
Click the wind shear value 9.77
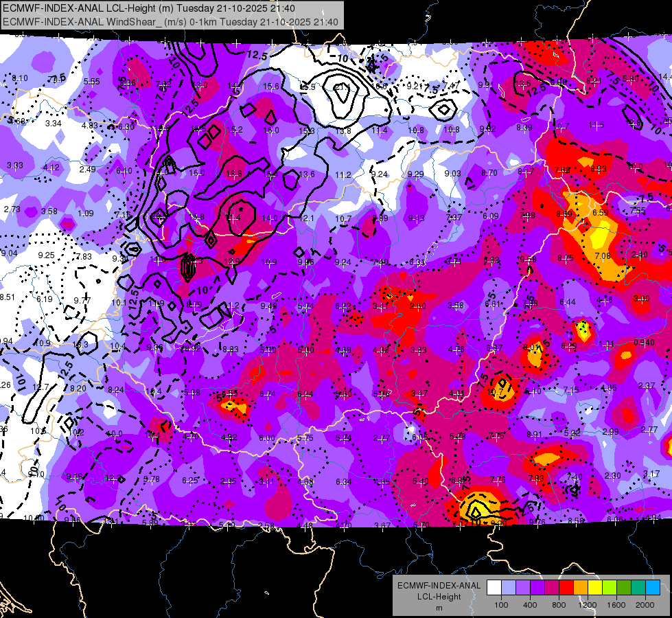(82, 300)
